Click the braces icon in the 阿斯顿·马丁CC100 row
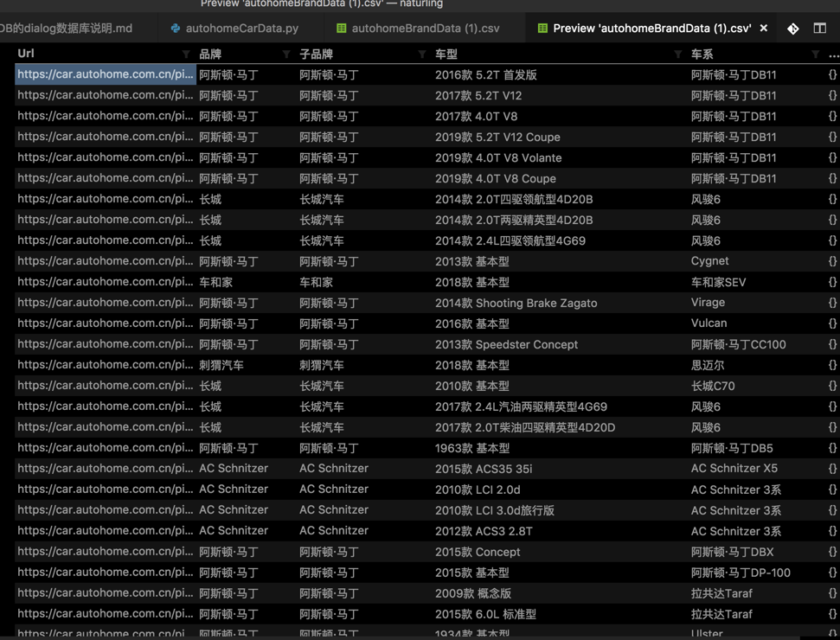Screen dimensions: 840x640 point(832,344)
